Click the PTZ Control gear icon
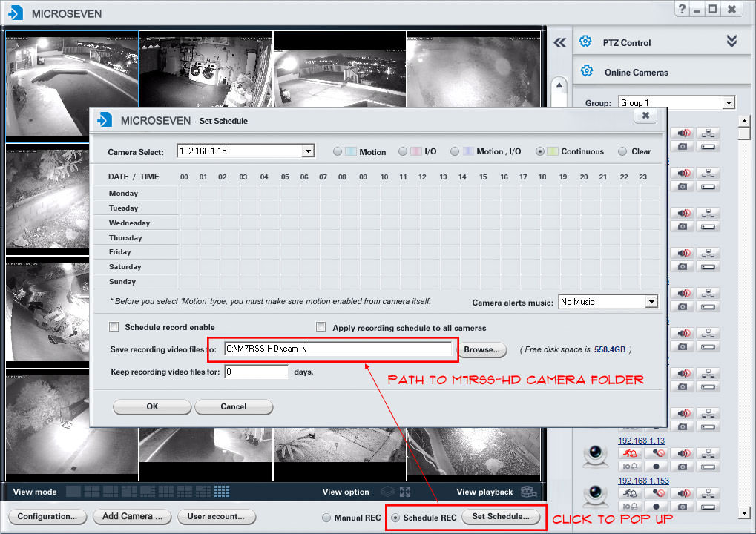Viewport: 756px width, 534px height. point(585,42)
